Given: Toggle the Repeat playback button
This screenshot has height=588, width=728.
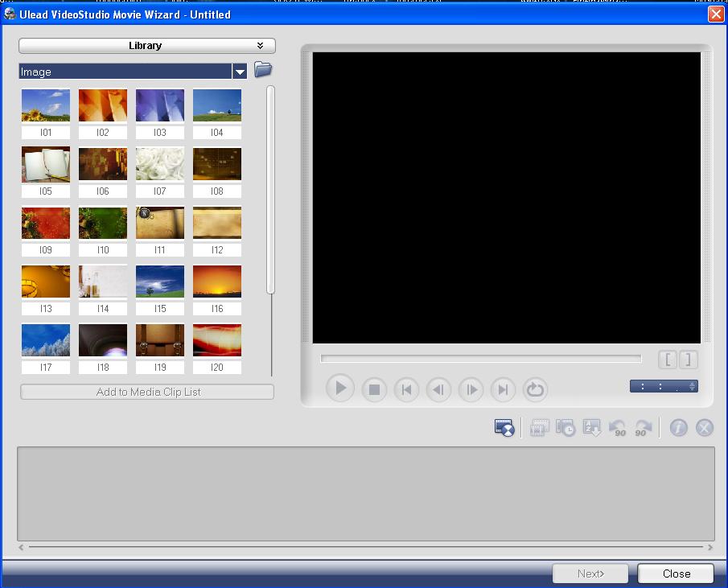Looking at the screenshot, I should pos(535,390).
